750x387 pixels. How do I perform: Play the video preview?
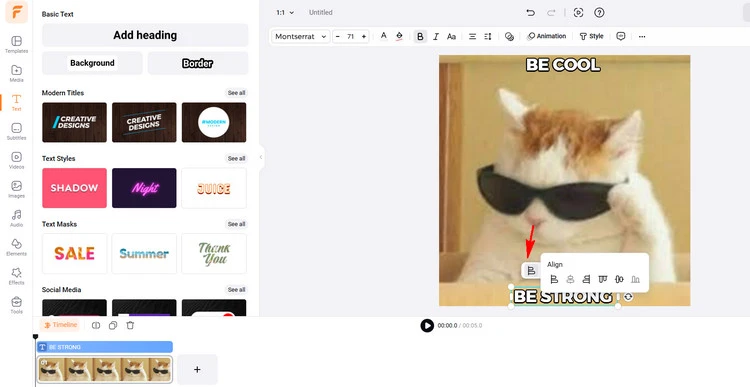[x=427, y=325]
